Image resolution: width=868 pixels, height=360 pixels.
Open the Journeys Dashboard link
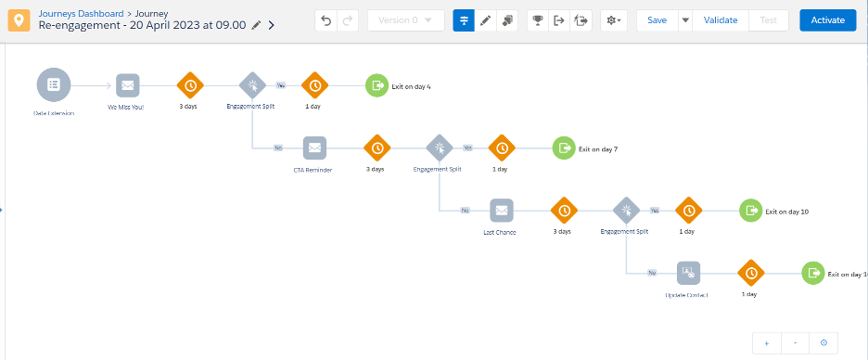coord(81,14)
